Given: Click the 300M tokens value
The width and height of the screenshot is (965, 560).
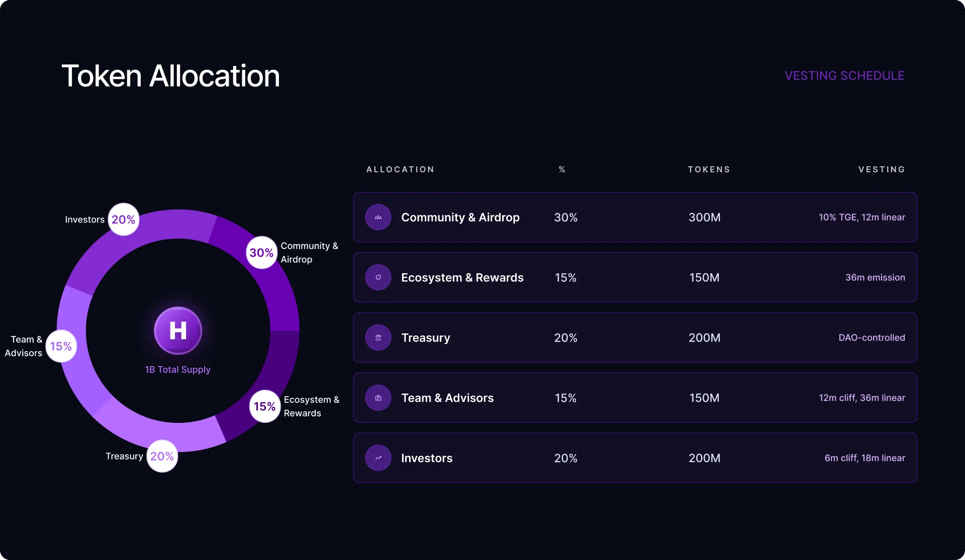Looking at the screenshot, I should tap(705, 217).
